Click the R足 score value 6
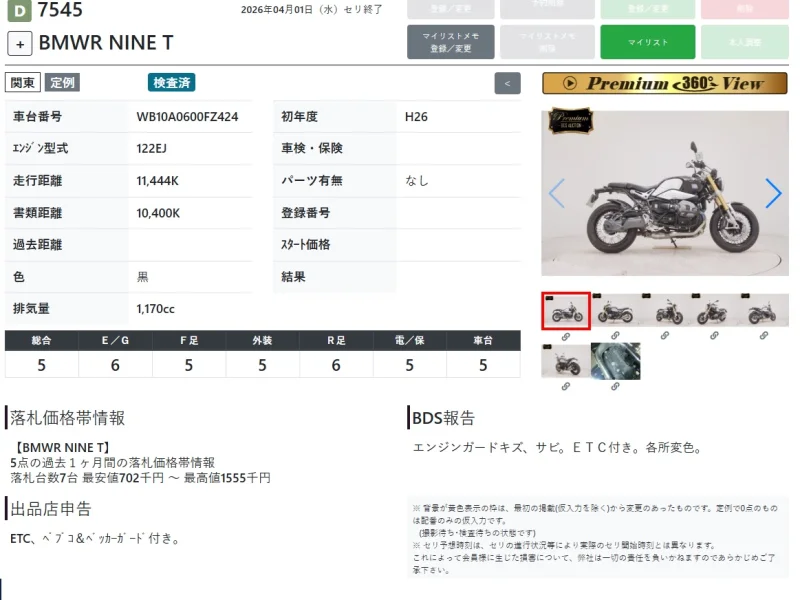 336,365
